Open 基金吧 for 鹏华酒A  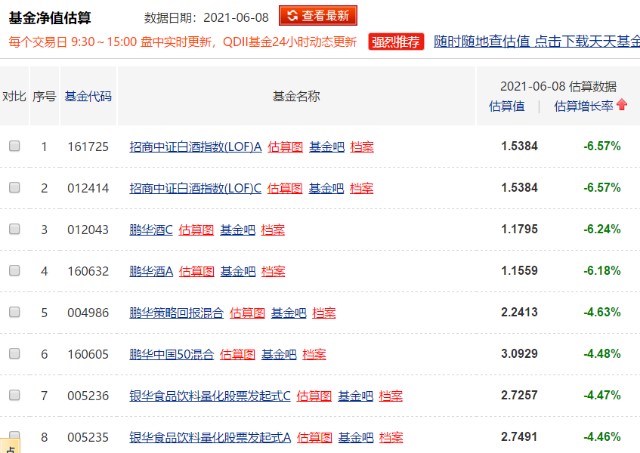click(238, 271)
